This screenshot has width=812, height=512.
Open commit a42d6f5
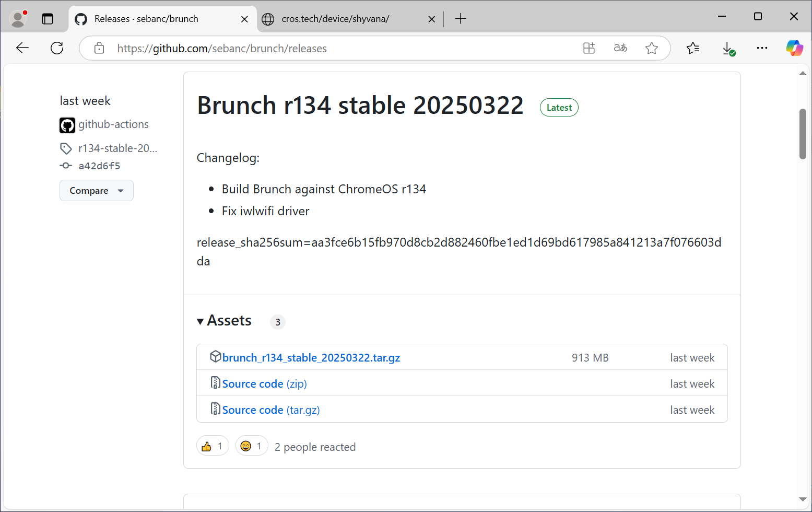[99, 166]
